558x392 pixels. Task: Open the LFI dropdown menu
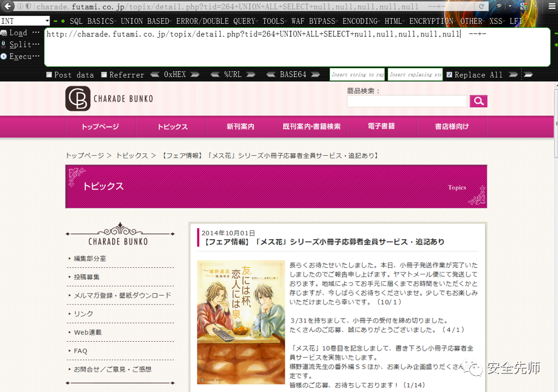[517, 22]
